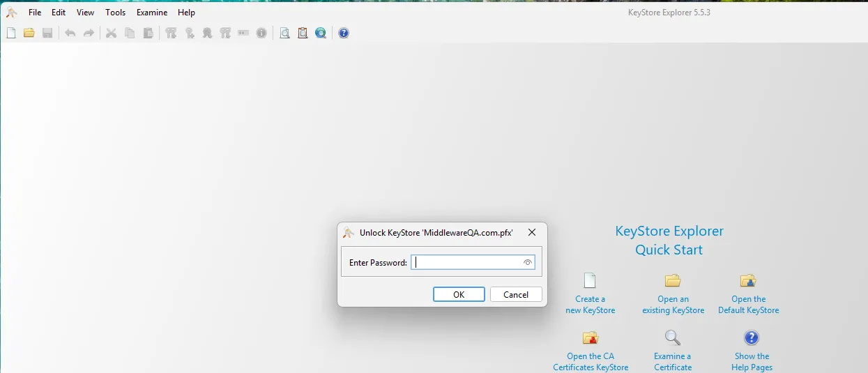Click the Open KeyStore folder toolbar icon
Viewport: 868px width, 373px height.
tap(29, 33)
